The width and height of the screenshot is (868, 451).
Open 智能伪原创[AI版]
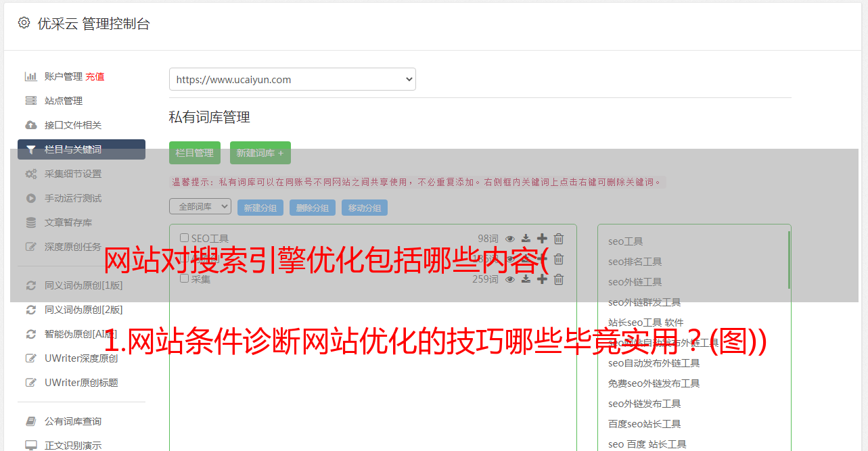click(x=81, y=334)
